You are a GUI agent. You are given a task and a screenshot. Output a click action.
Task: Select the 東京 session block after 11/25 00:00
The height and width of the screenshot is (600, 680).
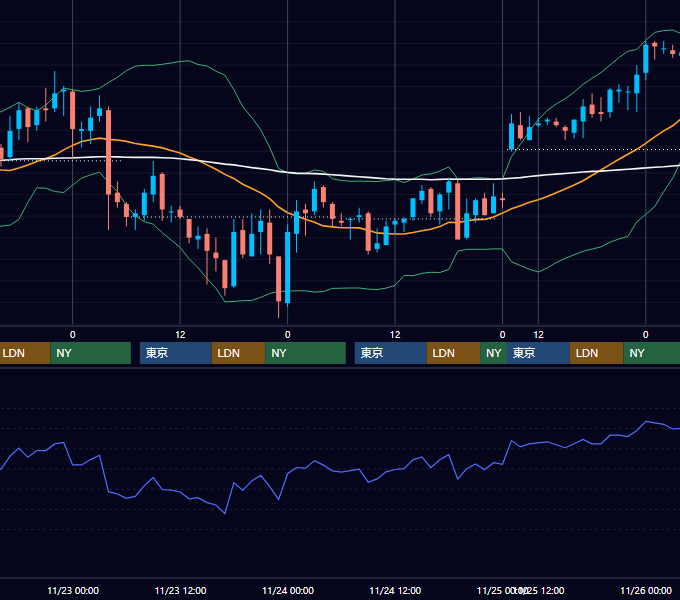[x=538, y=353]
